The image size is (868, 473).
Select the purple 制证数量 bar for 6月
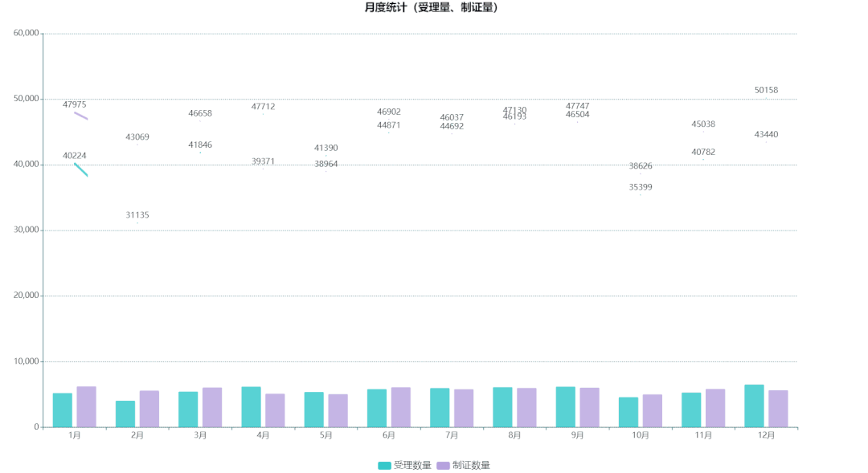point(401,407)
